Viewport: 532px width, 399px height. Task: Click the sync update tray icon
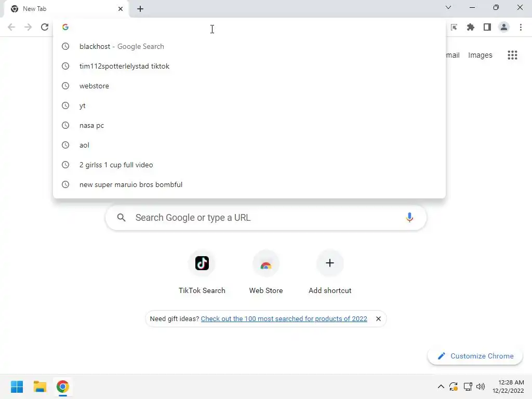454,387
